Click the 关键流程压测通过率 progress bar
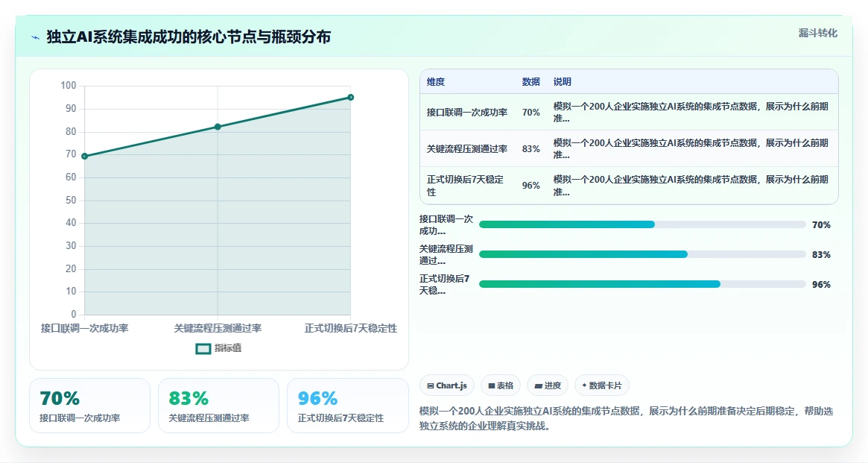The image size is (868, 463). pyautogui.click(x=642, y=254)
